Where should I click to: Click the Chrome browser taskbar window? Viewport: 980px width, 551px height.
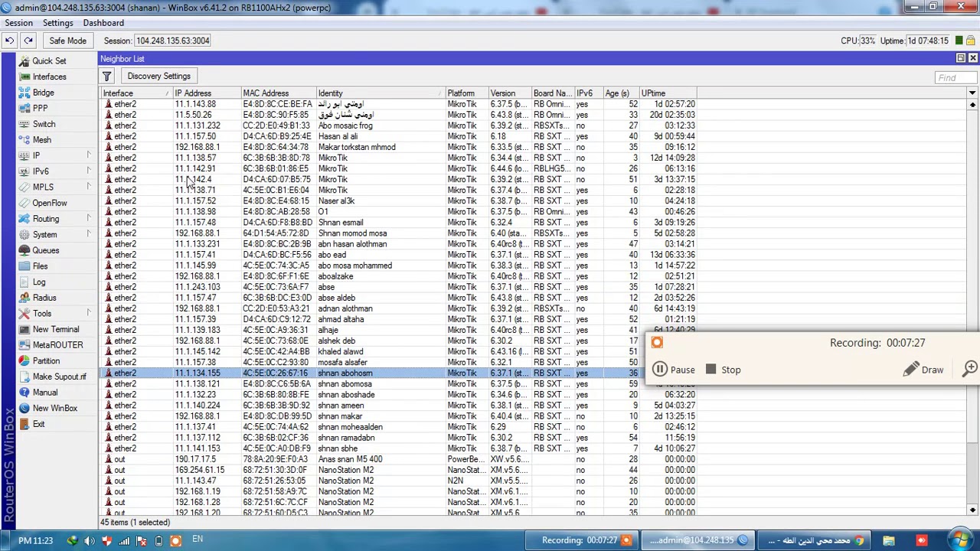815,540
